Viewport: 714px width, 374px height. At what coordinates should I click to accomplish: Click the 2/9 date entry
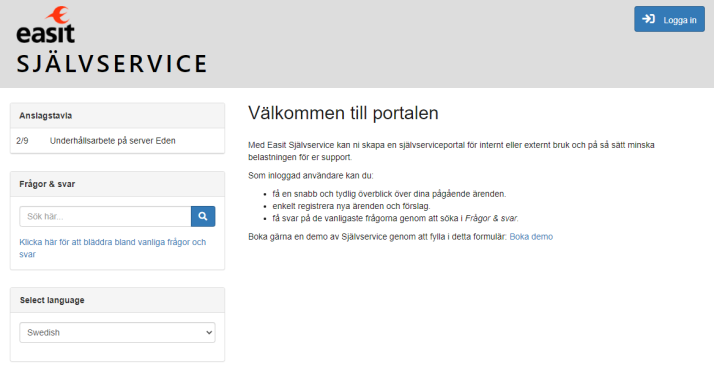pos(22,141)
